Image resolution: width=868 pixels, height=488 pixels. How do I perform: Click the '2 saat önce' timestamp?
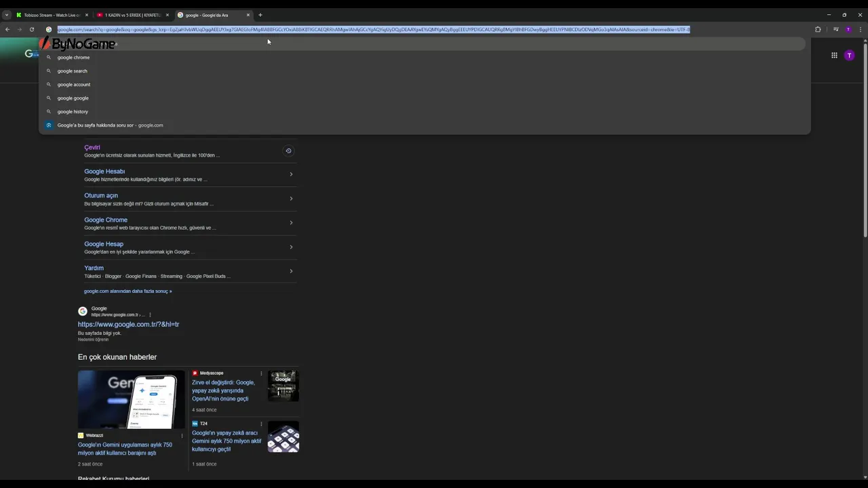pos(90,464)
